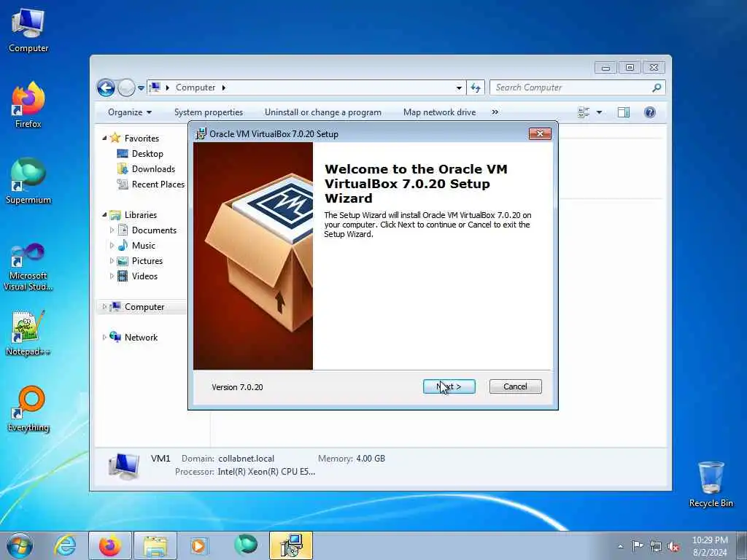Click the Explorer forward navigation button
Screen dimensions: 747x560
coord(126,87)
